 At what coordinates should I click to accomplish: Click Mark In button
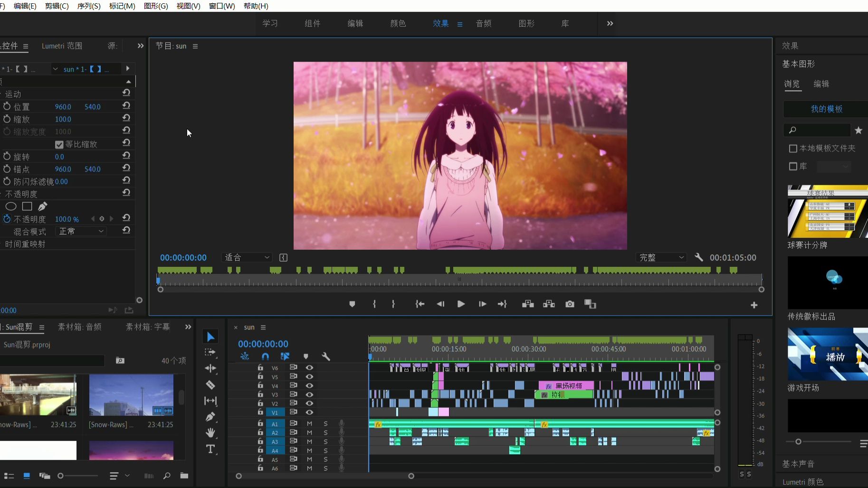374,304
